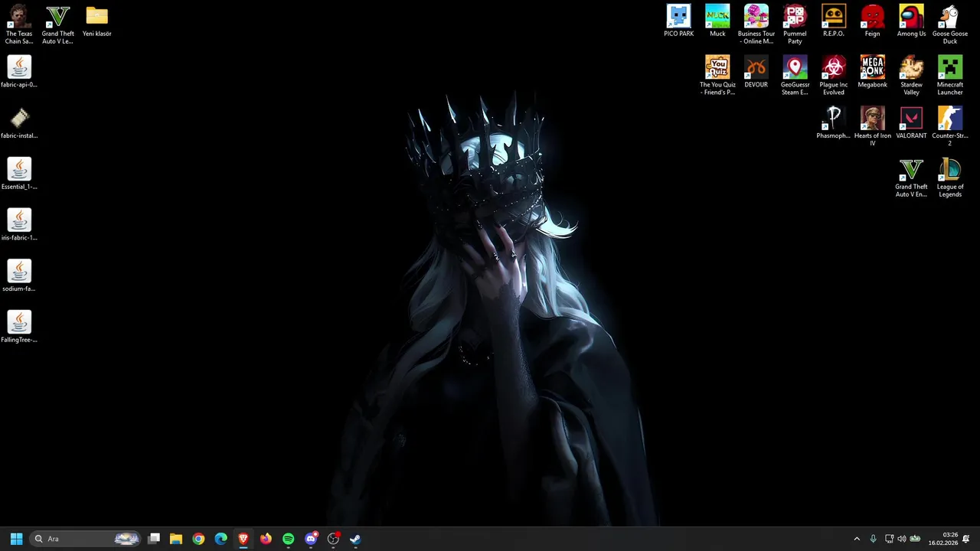This screenshot has width=980, height=551.
Task: Select the League of Legends shortcut
Action: pos(950,178)
